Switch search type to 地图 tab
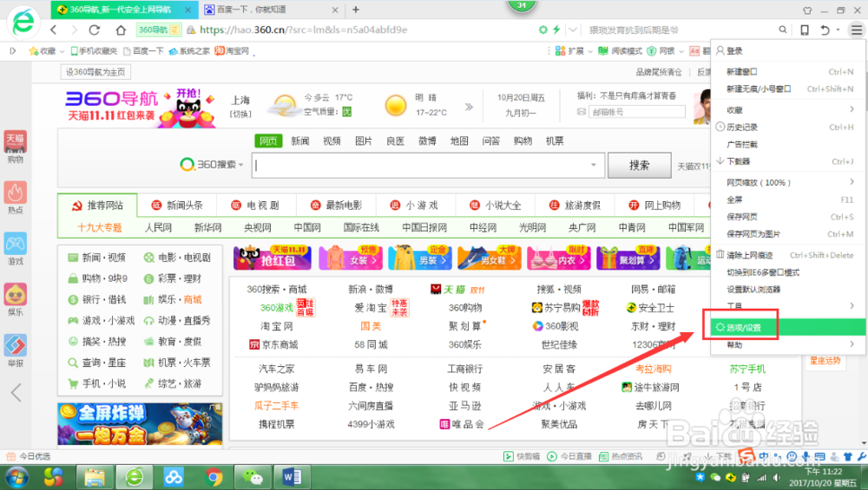 click(x=459, y=141)
